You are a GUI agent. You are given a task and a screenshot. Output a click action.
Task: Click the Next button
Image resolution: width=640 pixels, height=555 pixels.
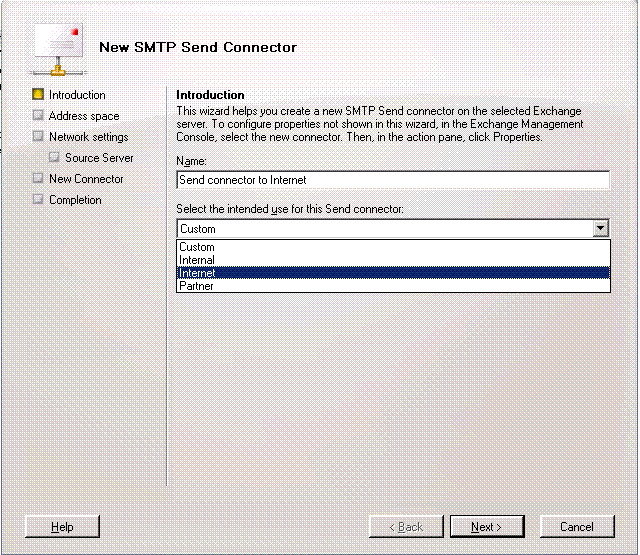(487, 526)
